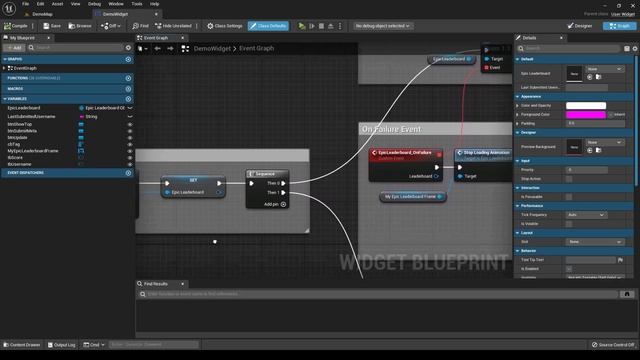This screenshot has height=360, width=640.
Task: Click the Stop playback icon
Action: coord(321,26)
